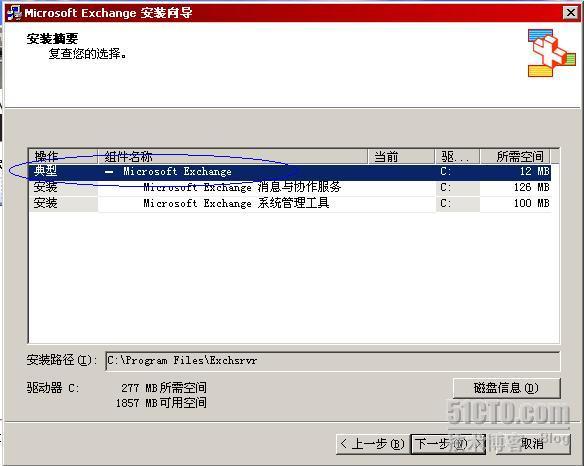
Task: Click drive C: cell in 系统管理工具 row
Action: point(458,203)
